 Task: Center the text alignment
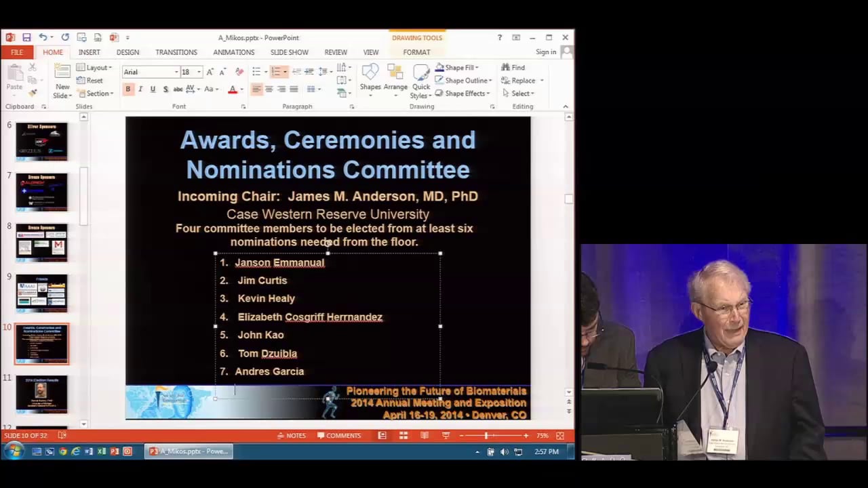pos(269,89)
